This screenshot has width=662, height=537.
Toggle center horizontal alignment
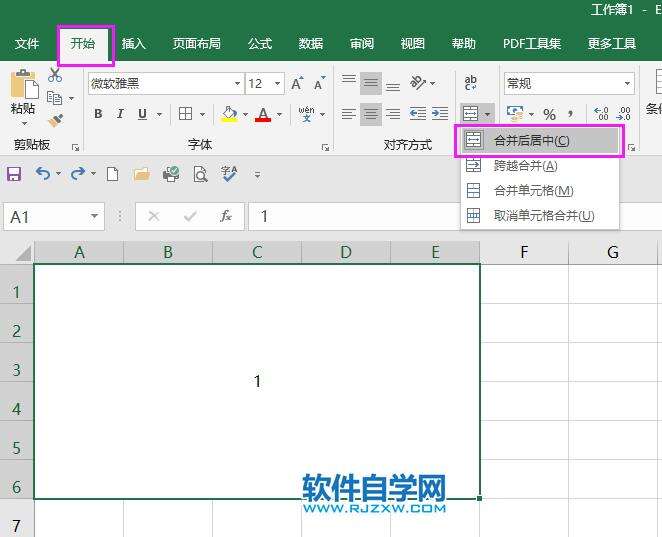coord(371,114)
